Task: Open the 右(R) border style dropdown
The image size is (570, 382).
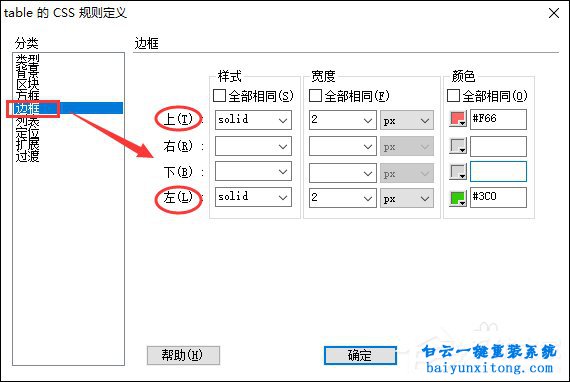Action: (x=253, y=146)
